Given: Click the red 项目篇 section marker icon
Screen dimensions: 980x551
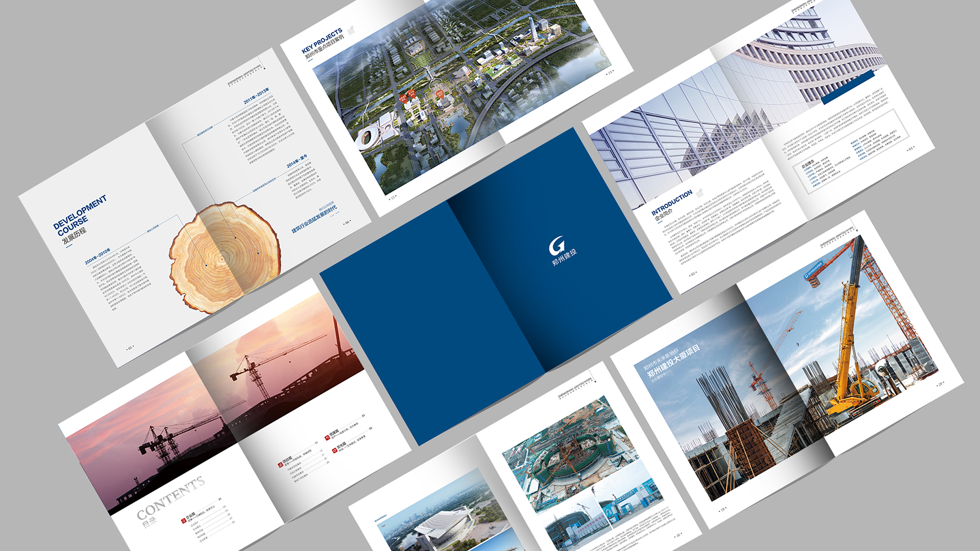Looking at the screenshot, I should click(280, 464).
